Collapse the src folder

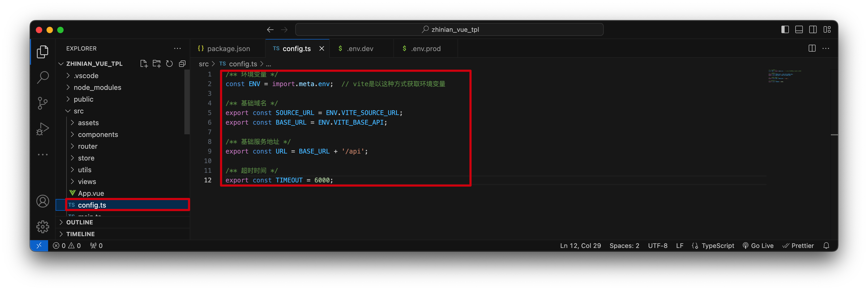[123, 111]
